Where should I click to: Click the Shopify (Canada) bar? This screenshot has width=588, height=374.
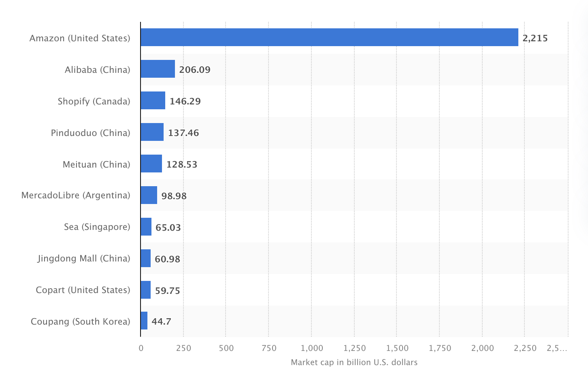153,100
